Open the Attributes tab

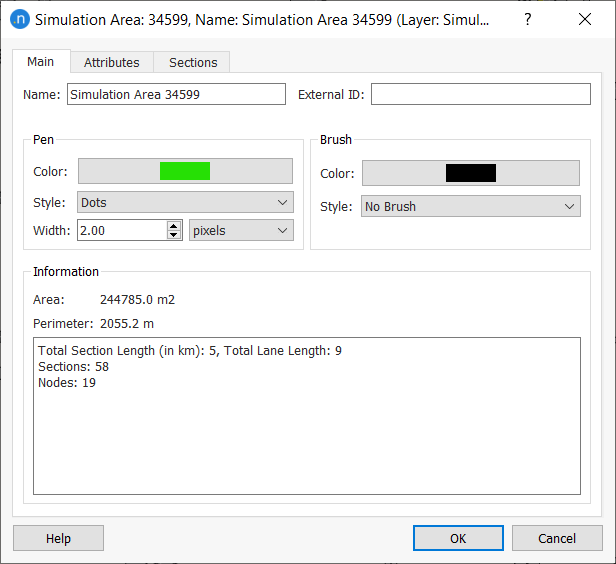click(112, 62)
